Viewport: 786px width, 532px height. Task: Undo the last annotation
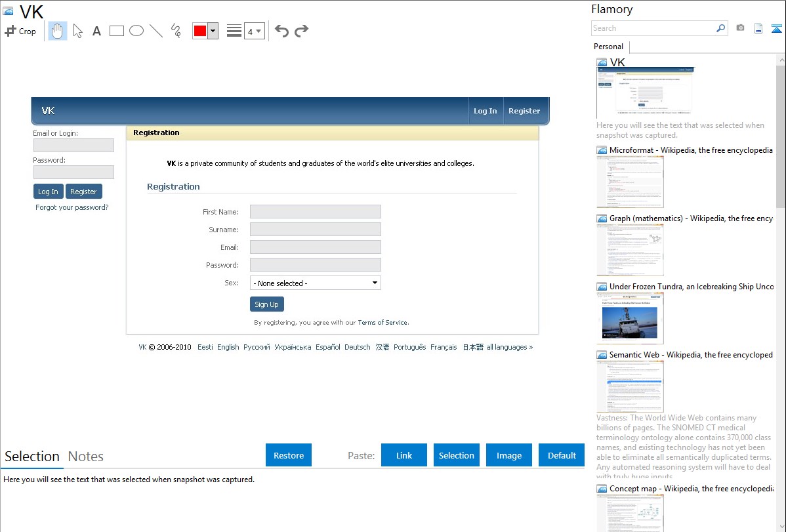(x=281, y=31)
